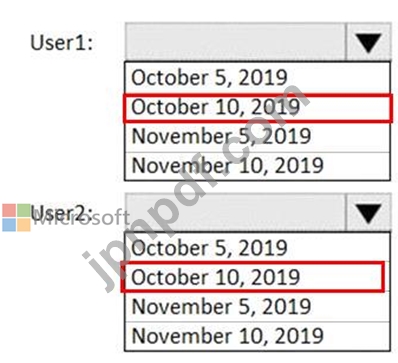Pick November 5, 2019 in User2 list
This screenshot has width=398, height=363.
click(257, 307)
